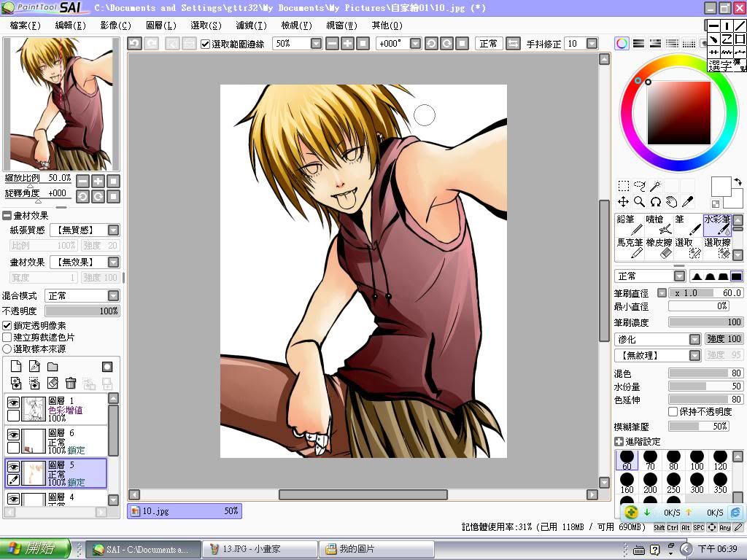This screenshot has width=747, height=560.
Task: Zoom in using the top toolbar plus button
Action: point(348,44)
